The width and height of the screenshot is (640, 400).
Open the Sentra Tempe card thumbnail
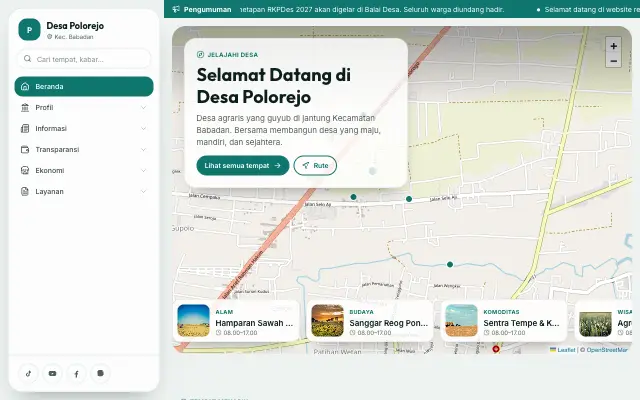point(461,320)
